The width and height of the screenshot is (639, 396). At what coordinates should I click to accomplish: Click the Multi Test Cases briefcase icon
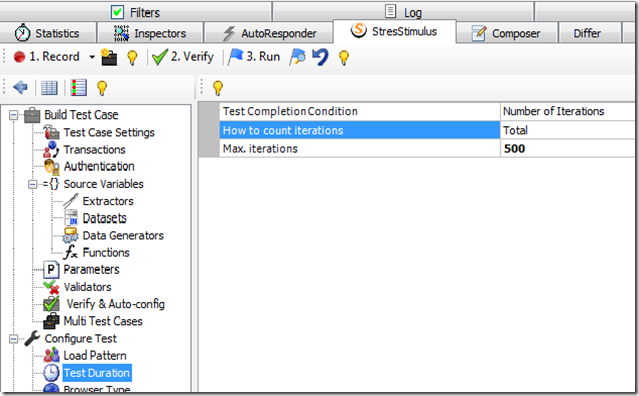(51, 321)
